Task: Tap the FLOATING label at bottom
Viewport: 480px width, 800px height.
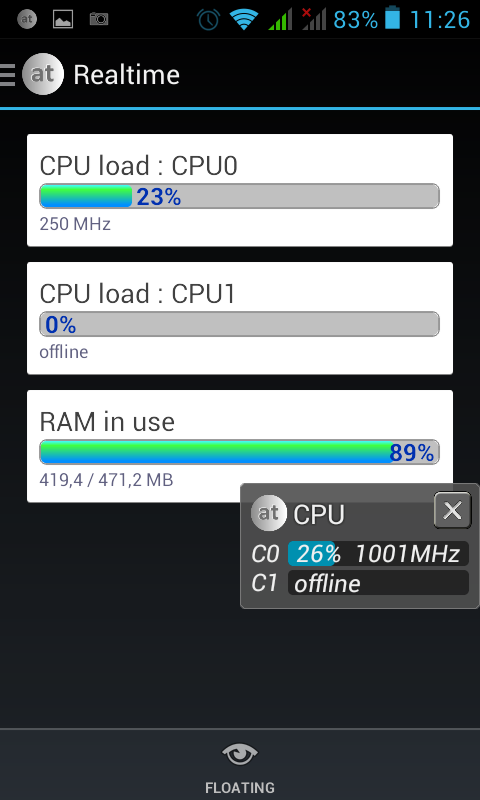Action: [240, 787]
